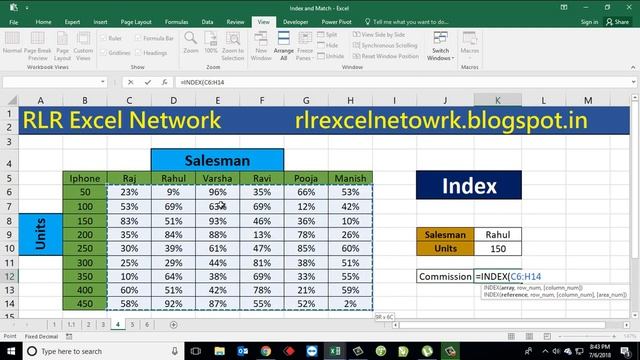
Task: Open the Developer tab
Action: 296,22
